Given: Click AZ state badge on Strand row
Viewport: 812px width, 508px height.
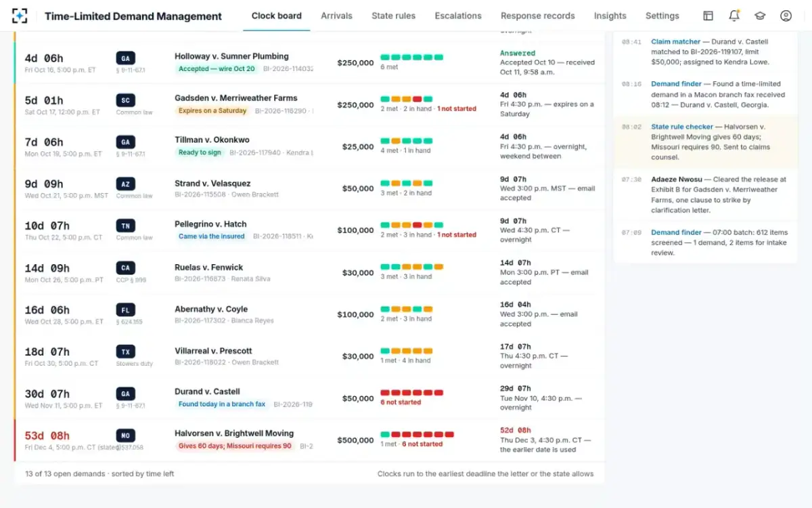Looking at the screenshot, I should click(126, 184).
